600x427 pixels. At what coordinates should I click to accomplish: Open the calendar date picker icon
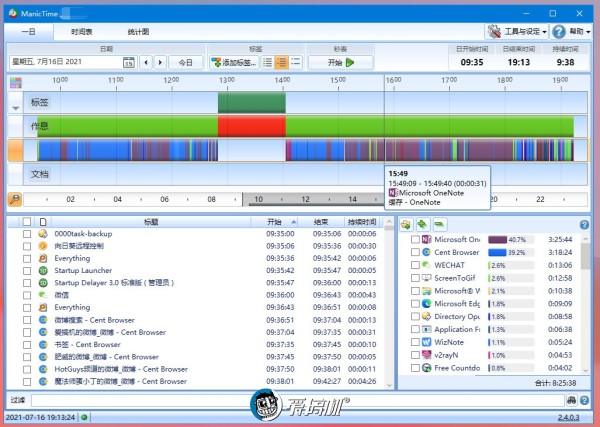click(129, 62)
